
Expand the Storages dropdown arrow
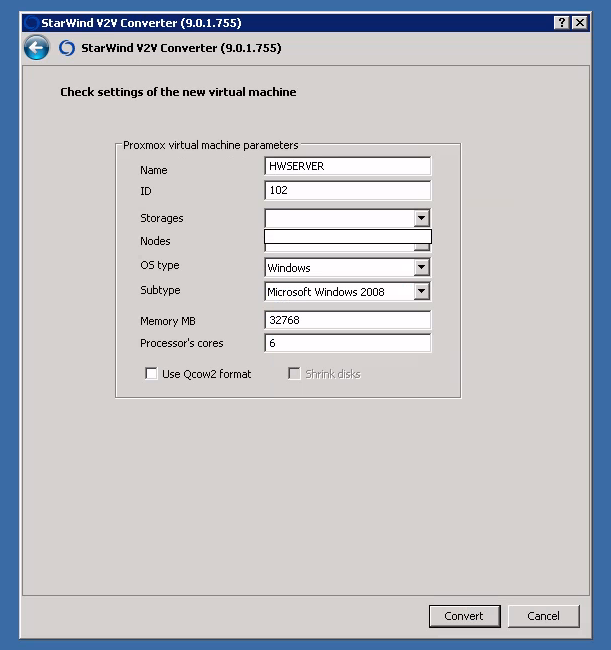point(421,218)
